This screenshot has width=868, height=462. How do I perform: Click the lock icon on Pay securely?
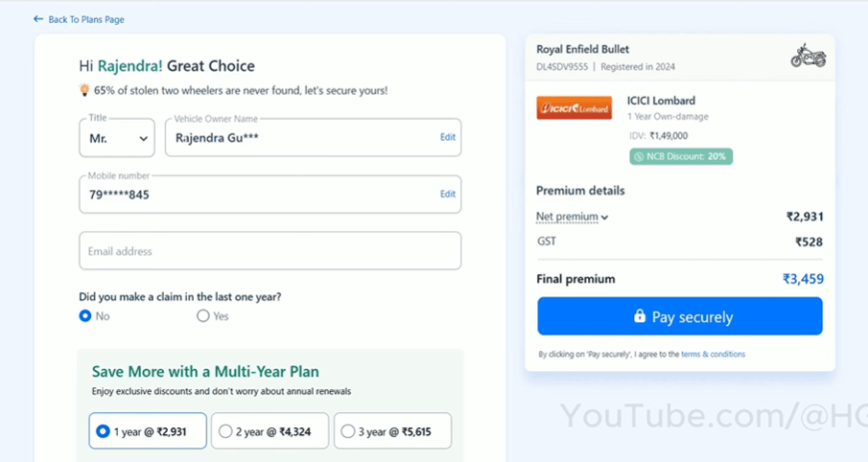click(640, 316)
